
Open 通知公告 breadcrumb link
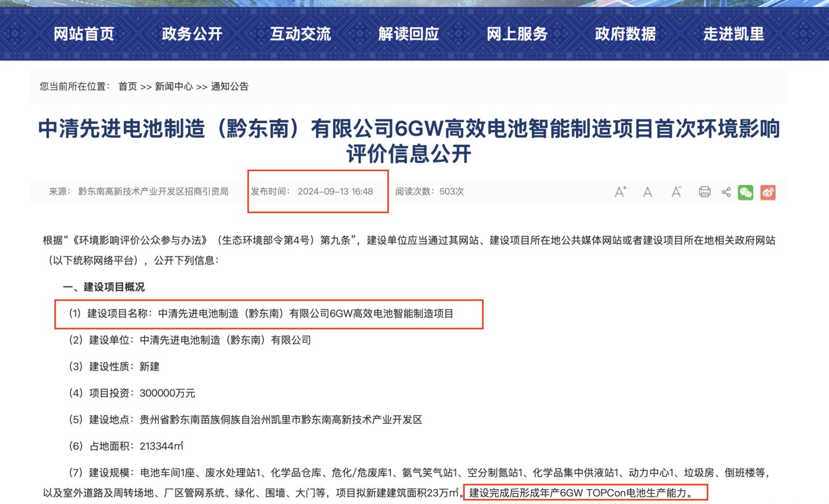[229, 86]
